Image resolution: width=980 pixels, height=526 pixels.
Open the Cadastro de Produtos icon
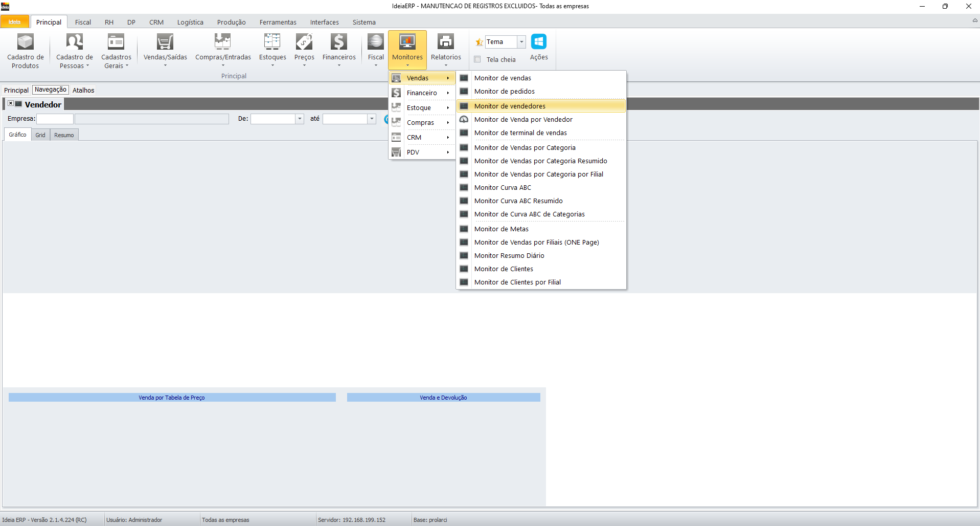click(25, 42)
